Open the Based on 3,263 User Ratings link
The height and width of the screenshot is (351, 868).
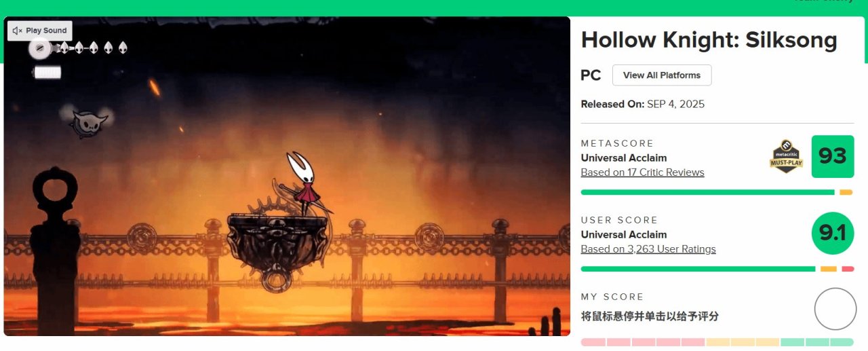pyautogui.click(x=648, y=249)
